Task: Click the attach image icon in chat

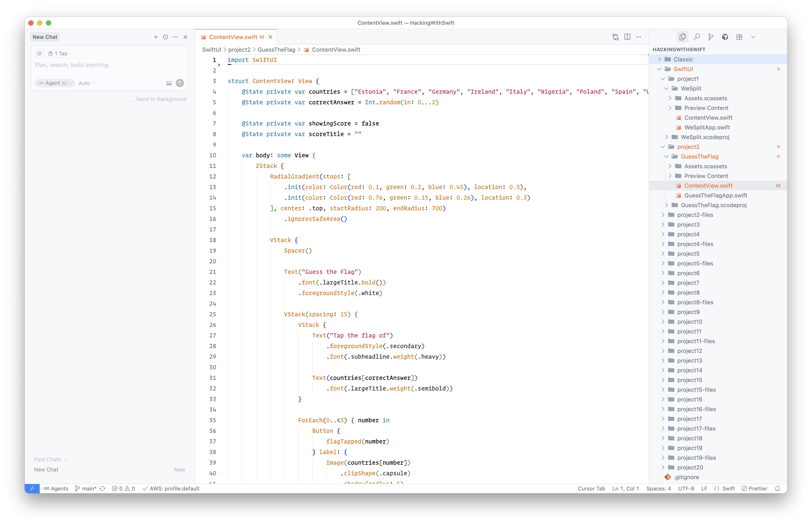Action: 169,83
